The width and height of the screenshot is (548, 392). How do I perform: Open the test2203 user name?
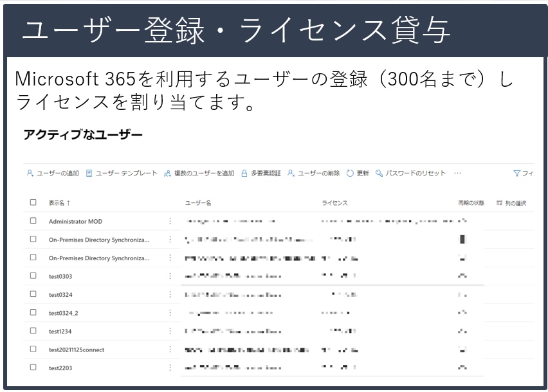(60, 368)
